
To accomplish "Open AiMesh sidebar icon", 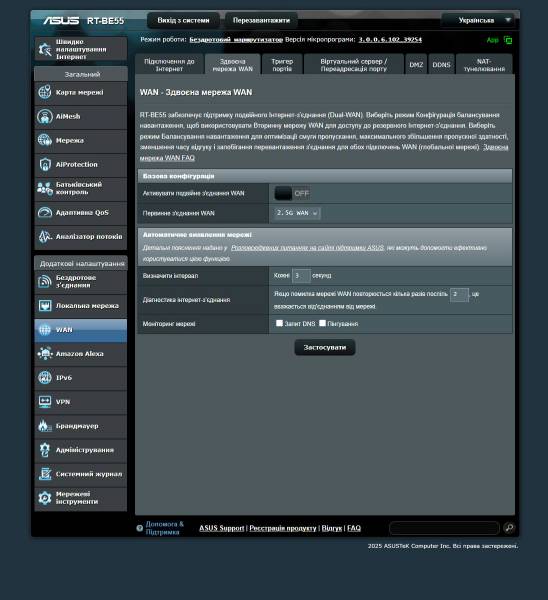I will click(45, 116).
